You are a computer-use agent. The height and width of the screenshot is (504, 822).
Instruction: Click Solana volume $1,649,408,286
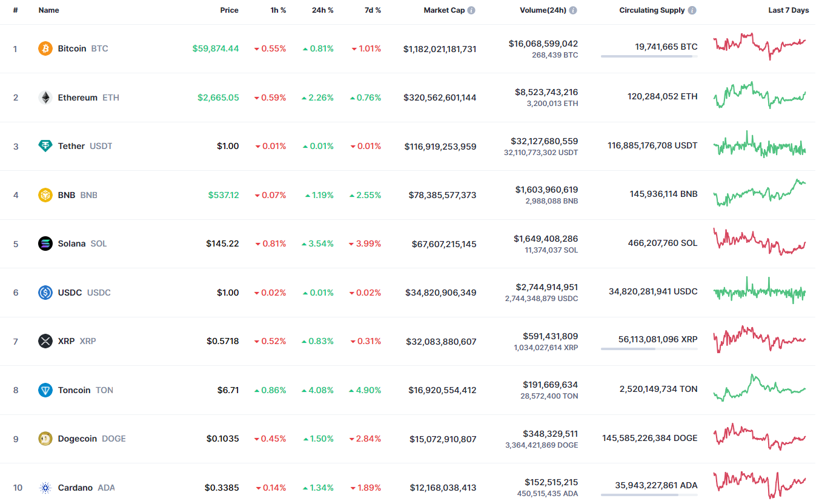point(546,239)
